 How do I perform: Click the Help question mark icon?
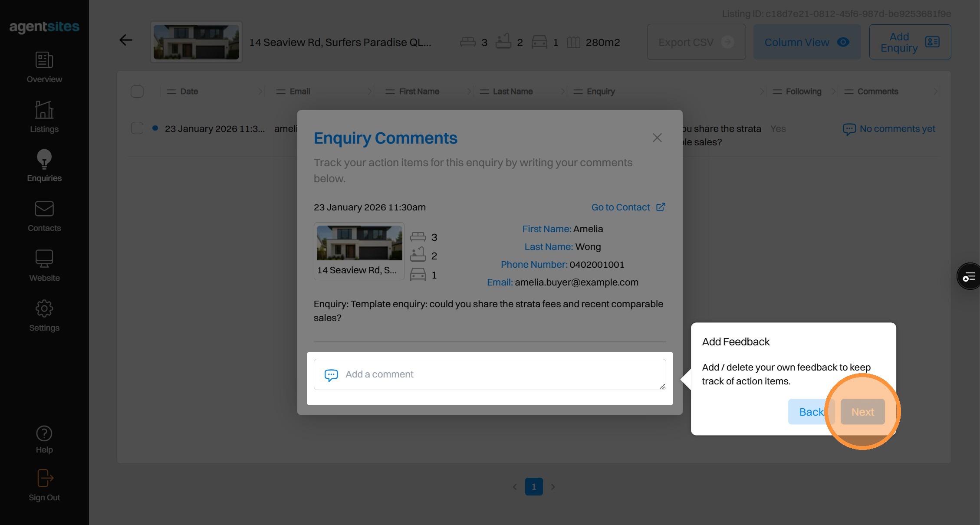pyautogui.click(x=44, y=433)
